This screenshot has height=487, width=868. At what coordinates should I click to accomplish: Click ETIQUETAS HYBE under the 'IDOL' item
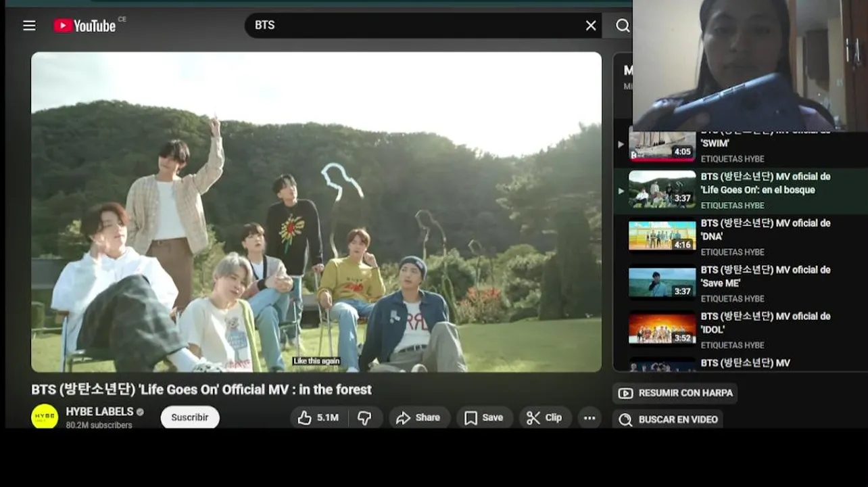[x=732, y=346]
